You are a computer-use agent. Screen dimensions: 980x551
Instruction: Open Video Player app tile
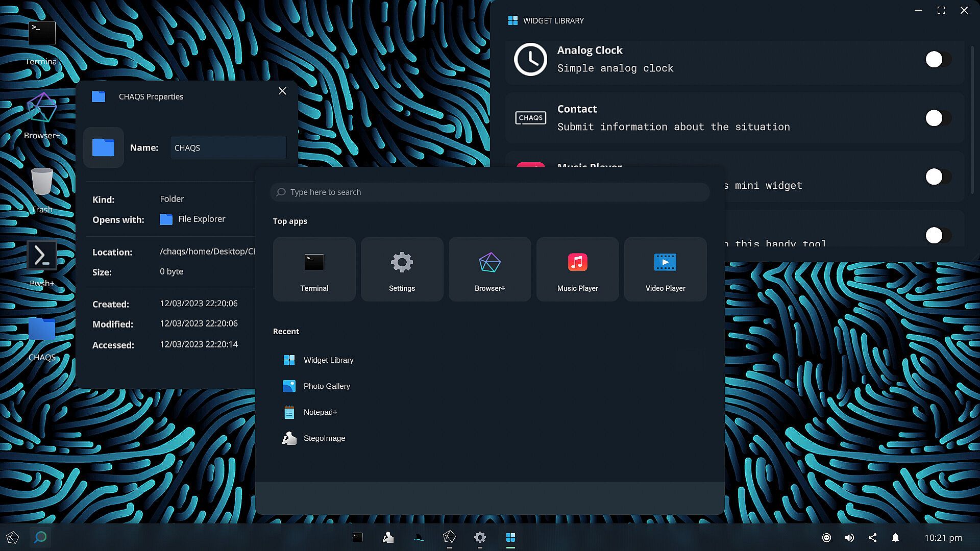click(x=665, y=269)
